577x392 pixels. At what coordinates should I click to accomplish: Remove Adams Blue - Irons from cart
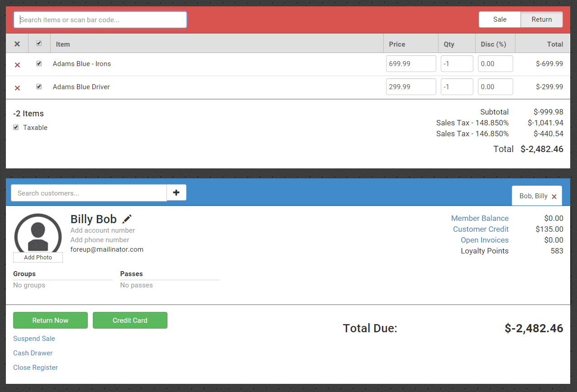tap(17, 65)
